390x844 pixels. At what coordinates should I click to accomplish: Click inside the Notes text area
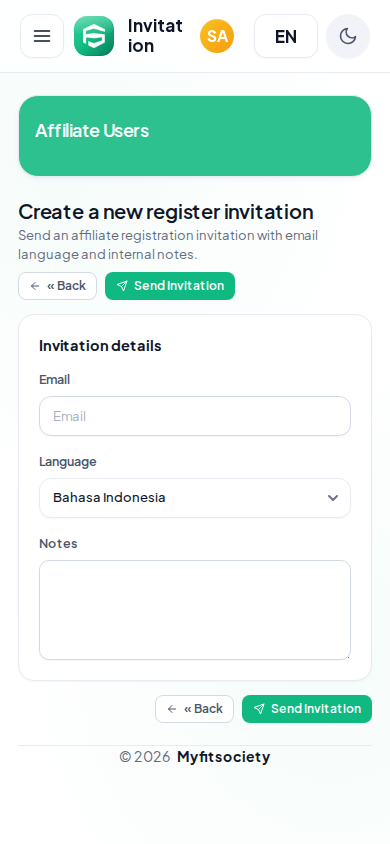[195, 610]
